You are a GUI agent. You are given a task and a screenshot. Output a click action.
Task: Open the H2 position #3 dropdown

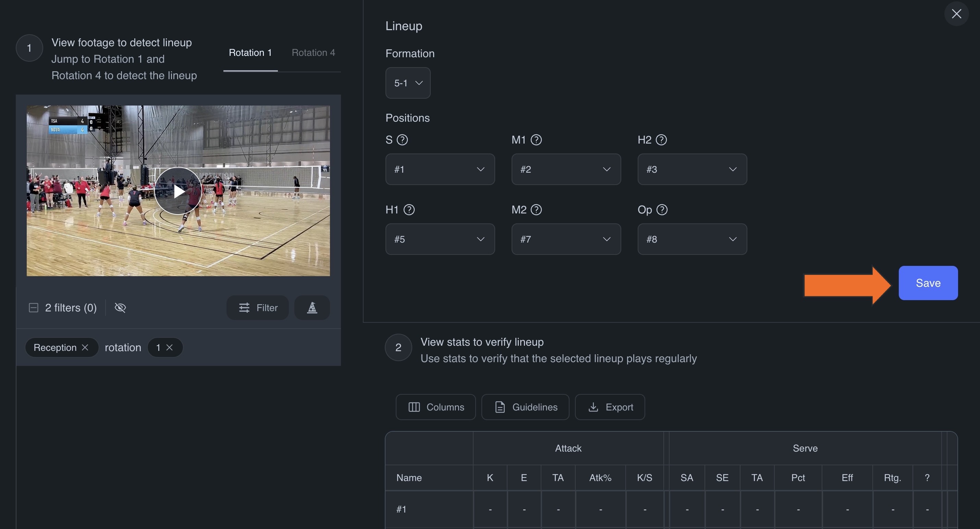pyautogui.click(x=692, y=169)
